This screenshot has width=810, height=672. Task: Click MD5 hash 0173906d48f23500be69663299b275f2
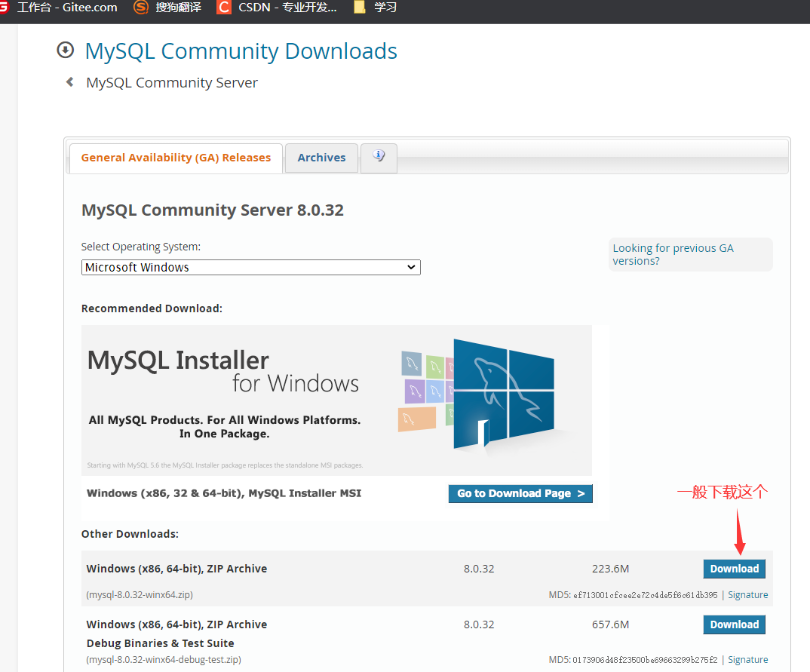point(646,660)
